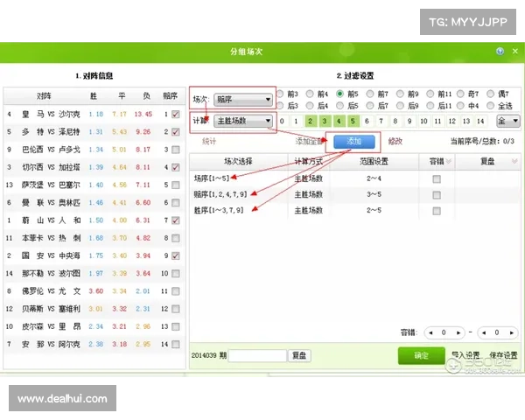This screenshot has width=525, height=420.
Task: Click the help question mark icon in title bar
Action: pos(499,52)
